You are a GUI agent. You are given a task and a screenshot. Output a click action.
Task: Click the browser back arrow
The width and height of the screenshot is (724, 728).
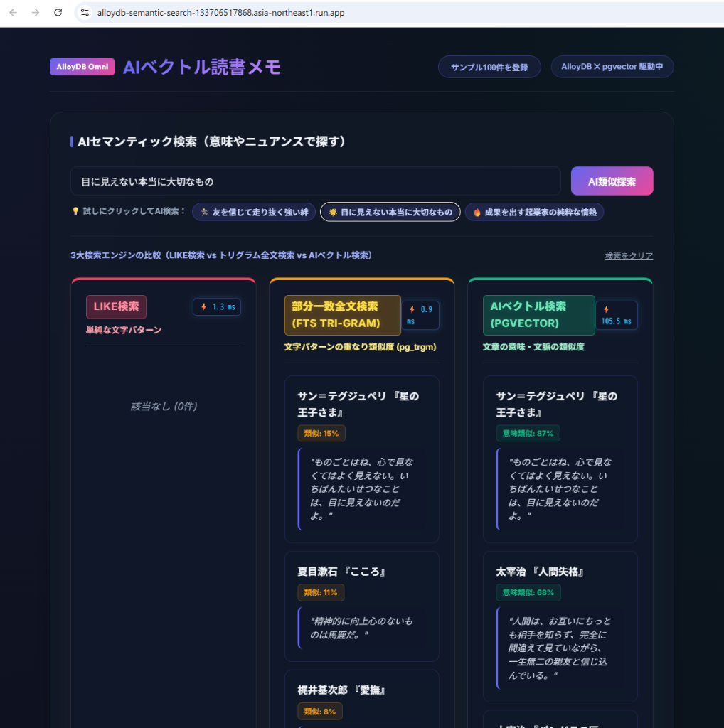pos(13,13)
